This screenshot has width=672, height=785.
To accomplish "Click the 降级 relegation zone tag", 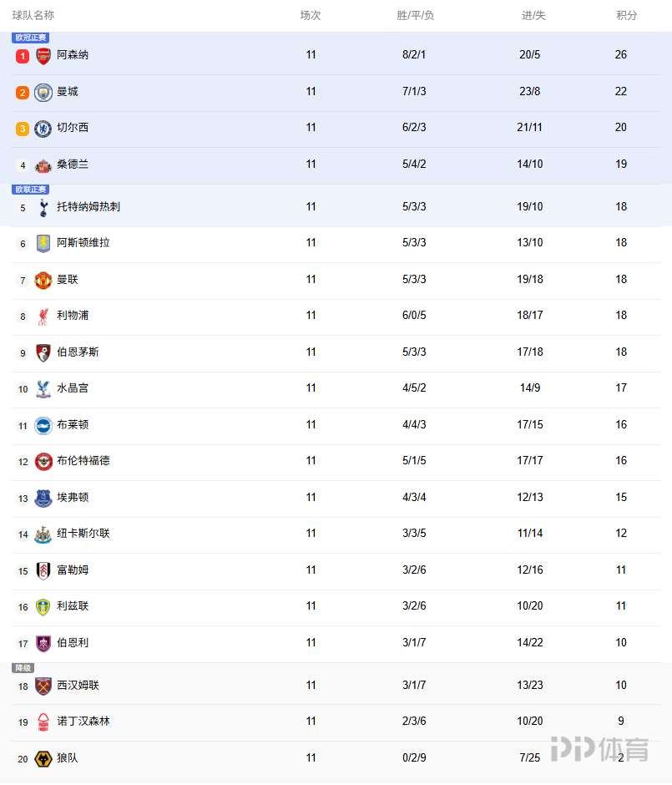I will click(23, 668).
